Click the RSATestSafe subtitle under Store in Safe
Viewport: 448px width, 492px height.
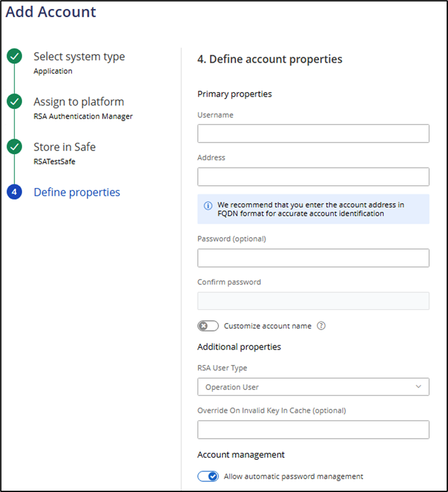[55, 161]
